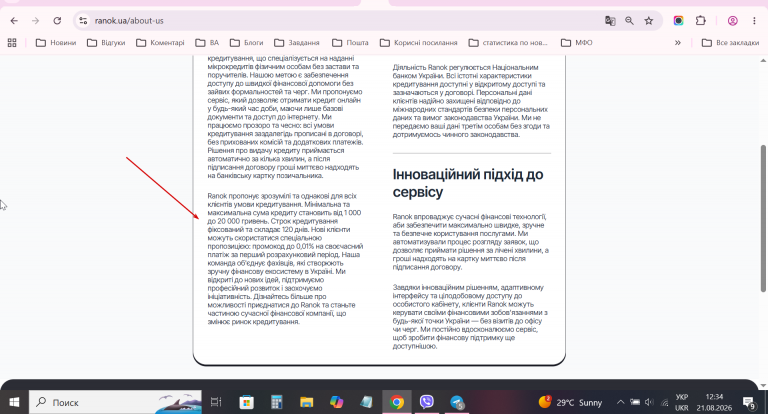Open the статистика по нов... bookmark folder
The height and width of the screenshot is (414, 768).
click(x=508, y=43)
